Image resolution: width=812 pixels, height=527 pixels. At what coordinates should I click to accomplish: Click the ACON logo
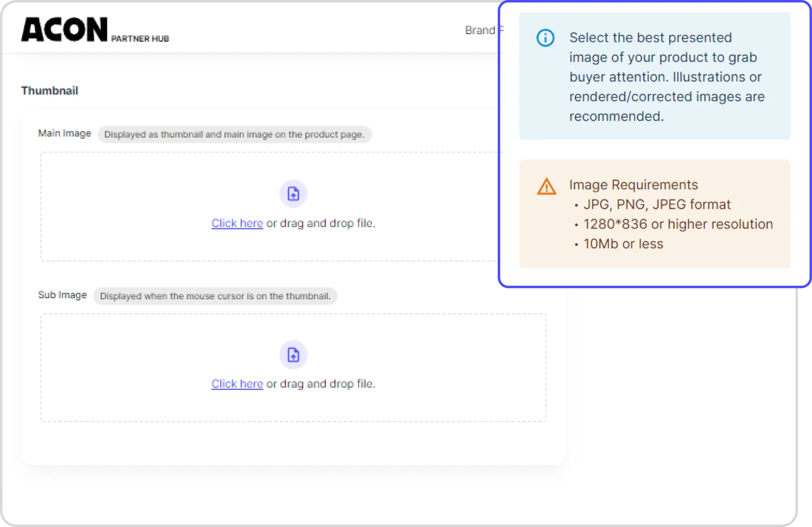(64, 30)
